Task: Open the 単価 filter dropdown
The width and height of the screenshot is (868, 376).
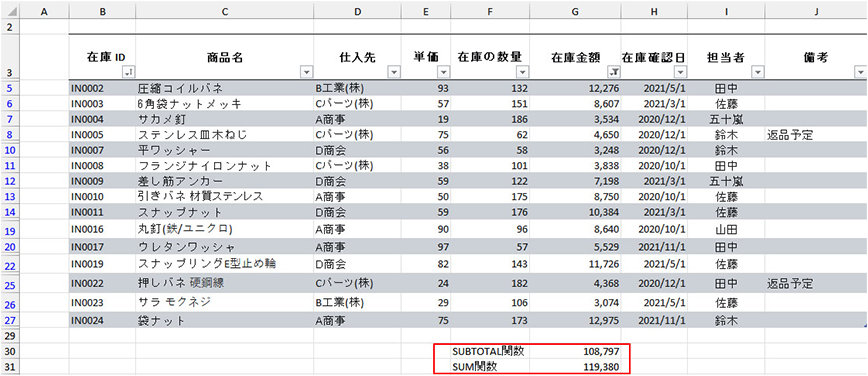Action: pos(443,71)
